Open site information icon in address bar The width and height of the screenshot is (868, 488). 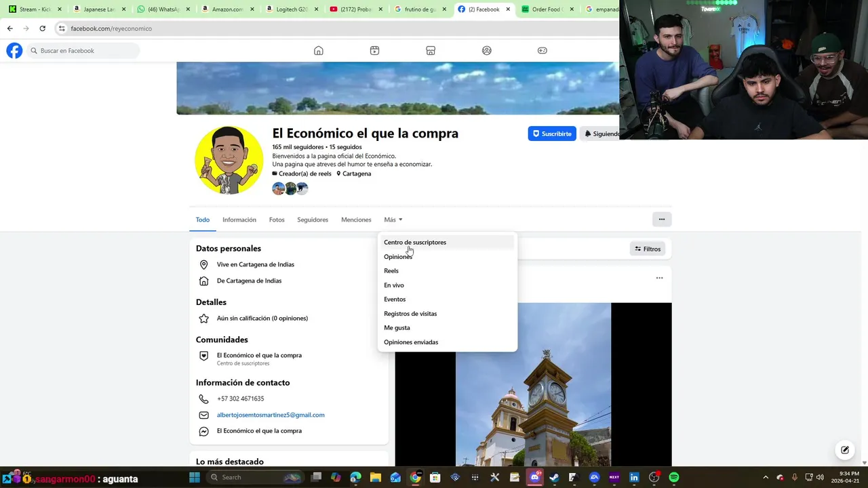[x=62, y=28]
